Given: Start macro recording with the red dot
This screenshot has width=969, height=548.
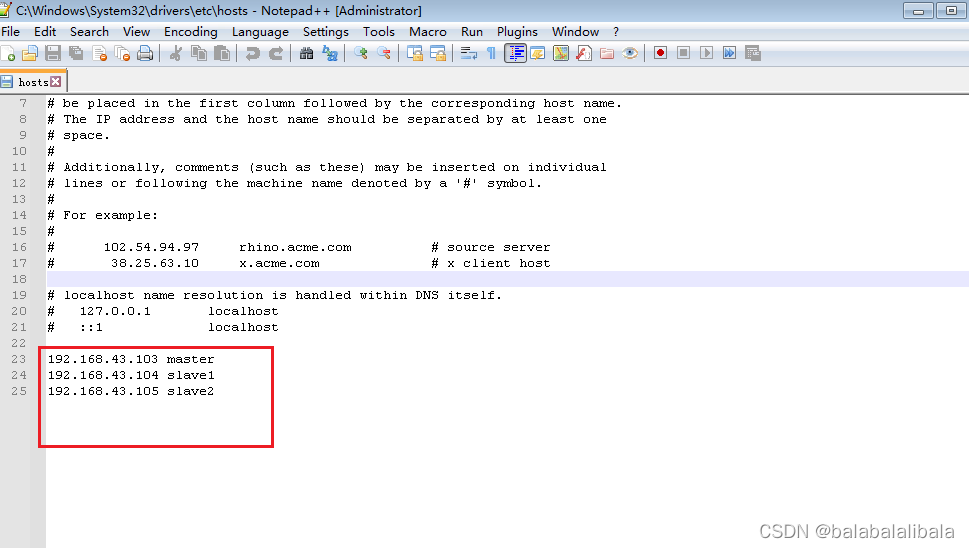Looking at the screenshot, I should pyautogui.click(x=661, y=54).
